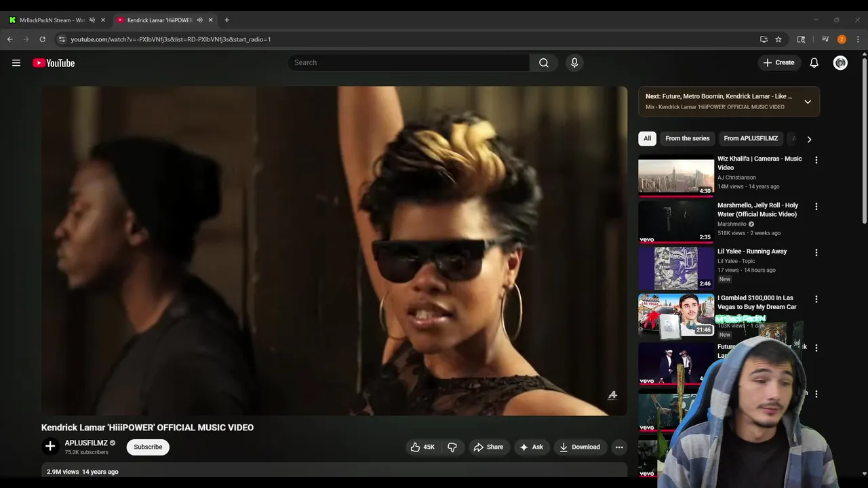Click the Las Vegas gambling video thumbnail
This screenshot has height=488, width=868.
click(x=676, y=314)
